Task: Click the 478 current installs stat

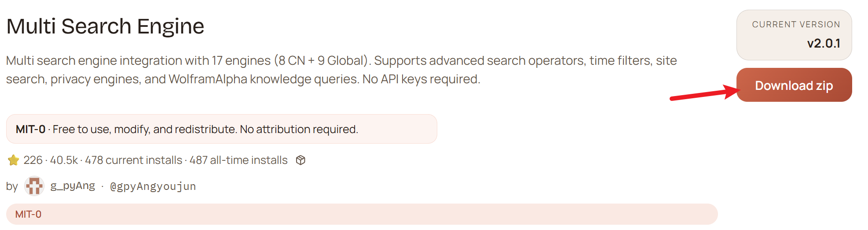Action: tap(134, 160)
